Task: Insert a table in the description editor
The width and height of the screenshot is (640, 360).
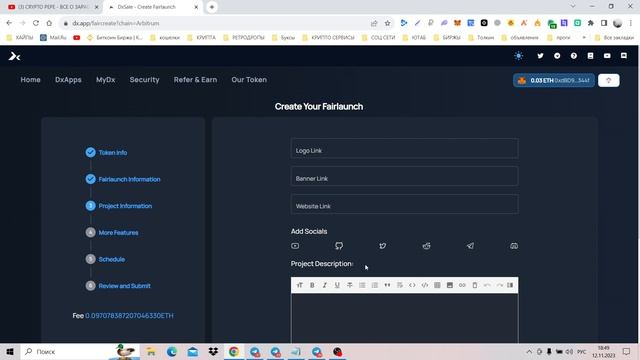Action: click(x=437, y=285)
